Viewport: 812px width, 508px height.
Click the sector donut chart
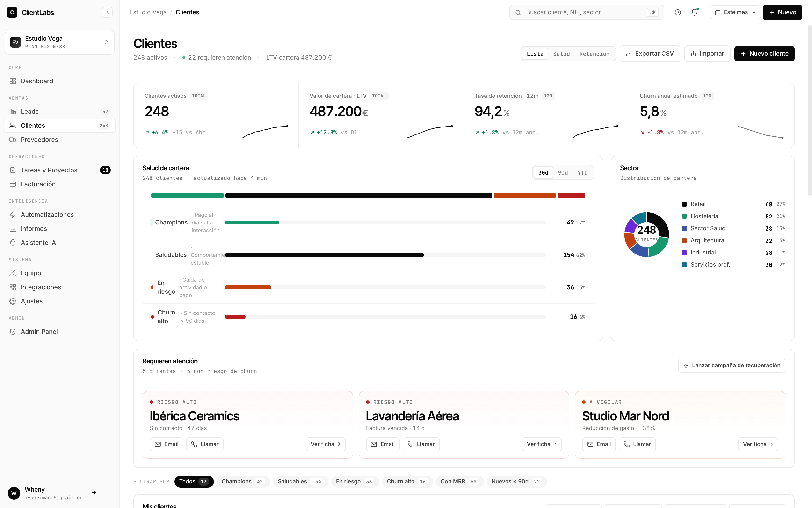[647, 234]
